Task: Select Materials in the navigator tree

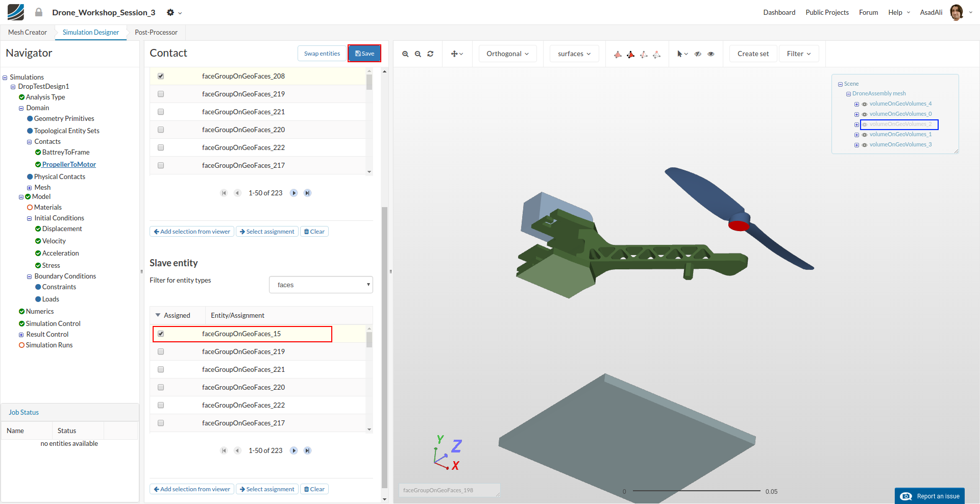Action: 47,207
